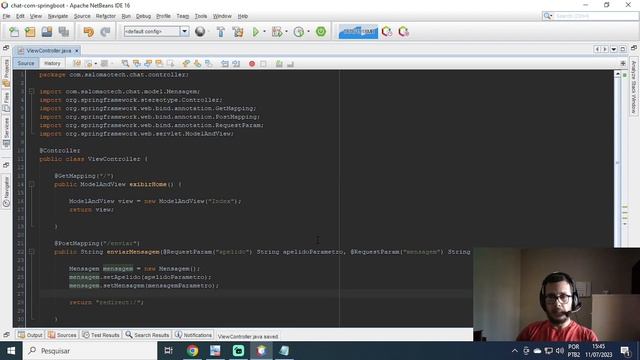Click the second profiler snapshot icon
The image size is (640, 360).
404,31
